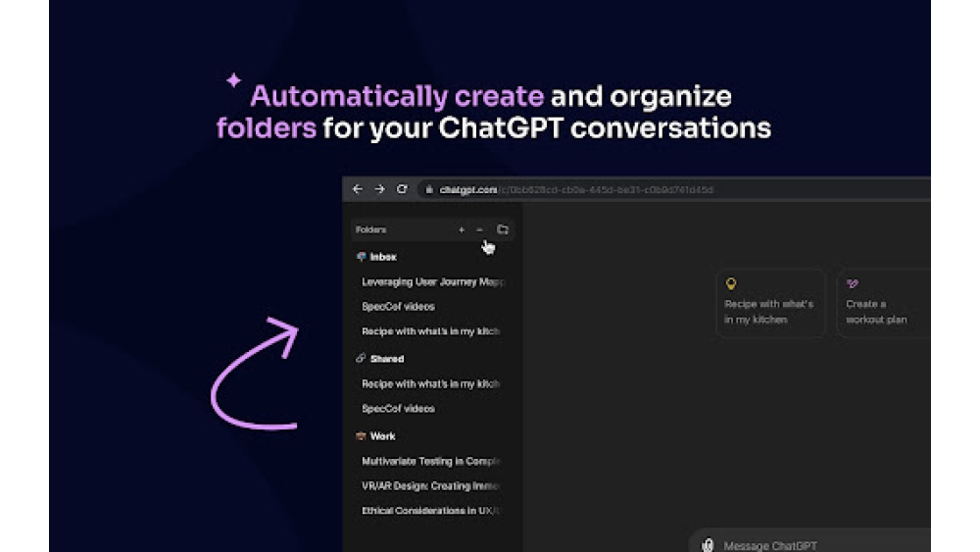Choose the Create a workout plan suggestion card
Image resolution: width=980 pixels, height=552 pixels.
click(x=884, y=303)
